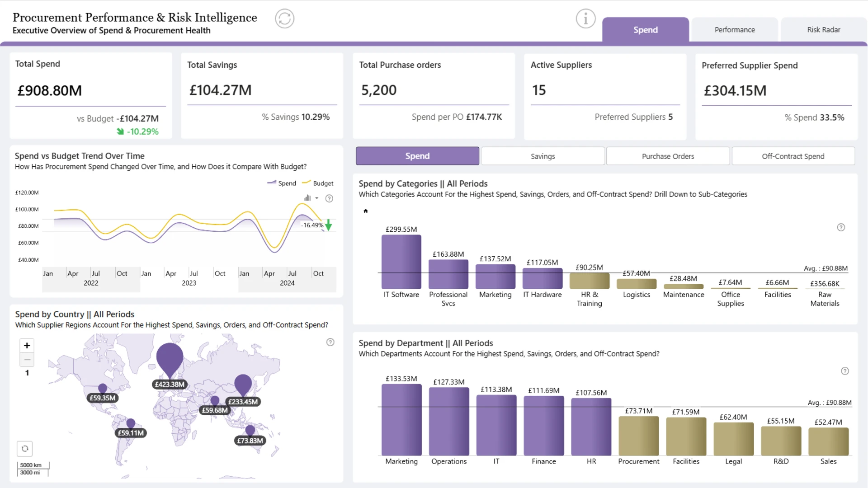Viewport: 868px width, 488px height.
Task: Click the refresh icon beside the dashboard title
Action: tap(285, 19)
